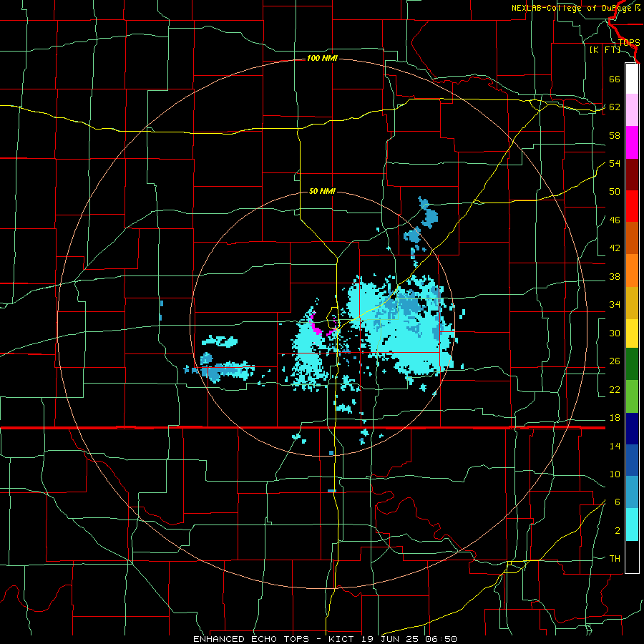
Task: Click the 30 legend value
Action: 615,333
